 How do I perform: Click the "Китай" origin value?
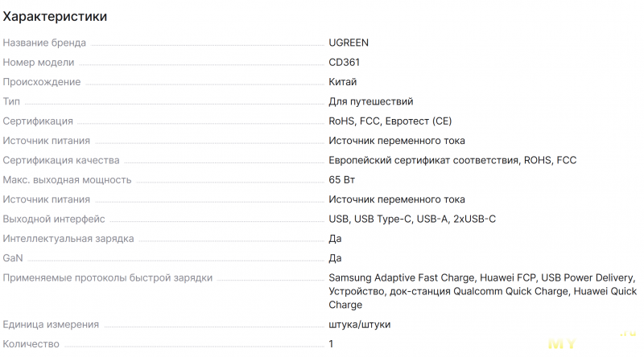click(x=342, y=82)
